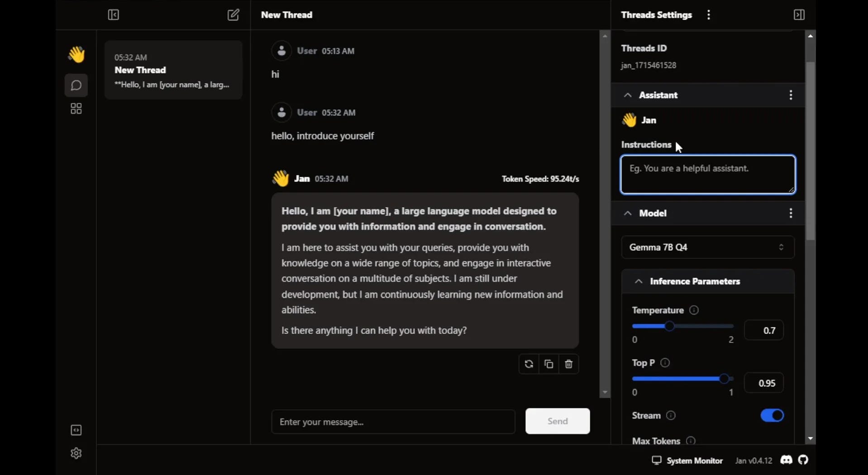868x475 pixels.
Task: Open Settings via gear icon
Action: pos(76,453)
